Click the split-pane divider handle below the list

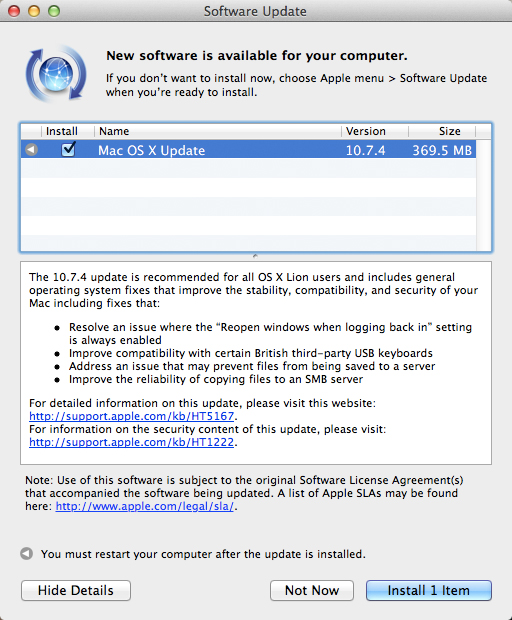coord(255,256)
